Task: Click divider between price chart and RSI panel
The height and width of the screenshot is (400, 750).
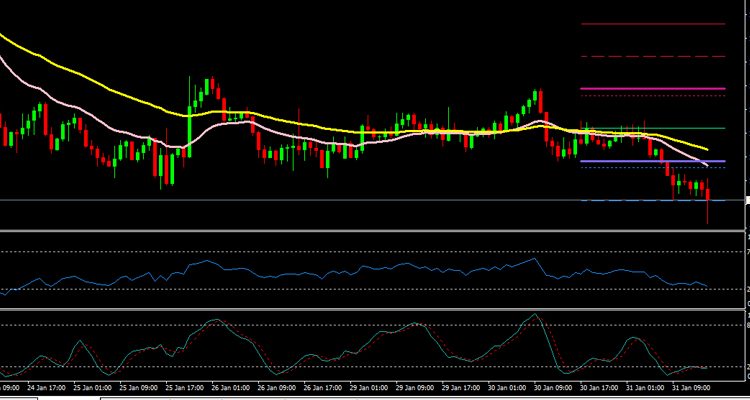Action: (375, 232)
